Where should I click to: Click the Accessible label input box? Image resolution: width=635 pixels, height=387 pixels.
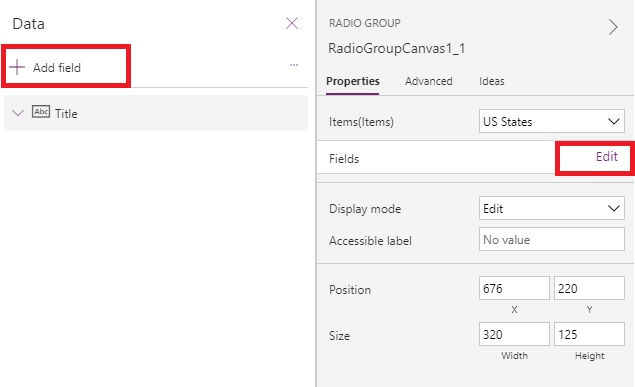(552, 239)
